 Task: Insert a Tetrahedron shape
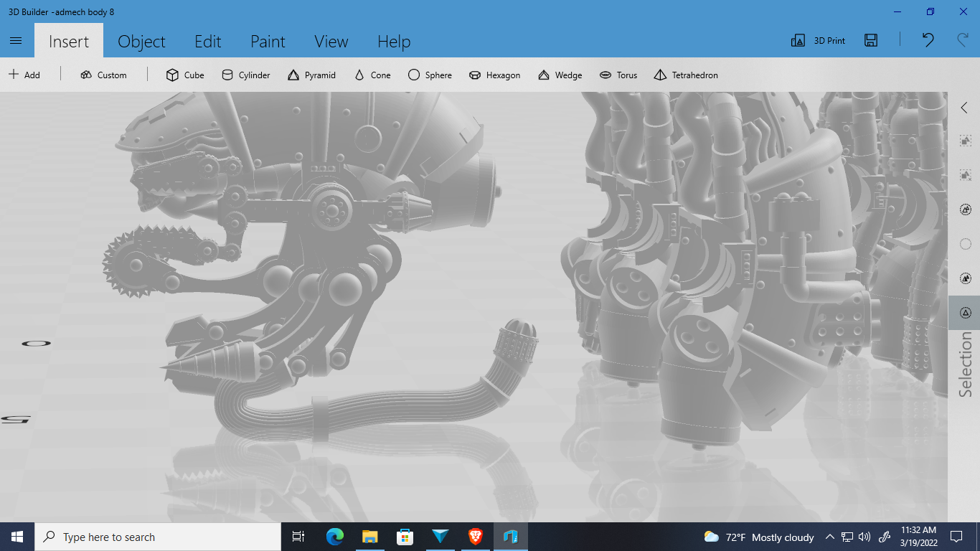coord(686,75)
